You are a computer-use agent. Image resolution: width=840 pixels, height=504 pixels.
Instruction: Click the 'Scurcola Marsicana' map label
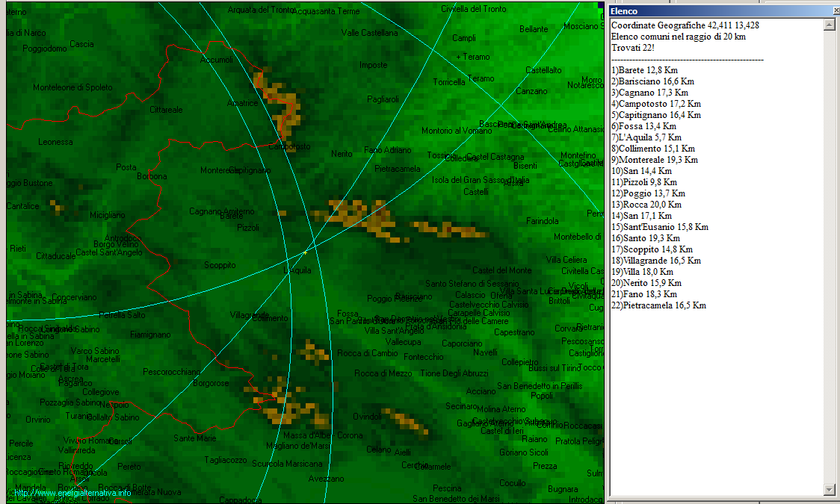pyautogui.click(x=287, y=464)
